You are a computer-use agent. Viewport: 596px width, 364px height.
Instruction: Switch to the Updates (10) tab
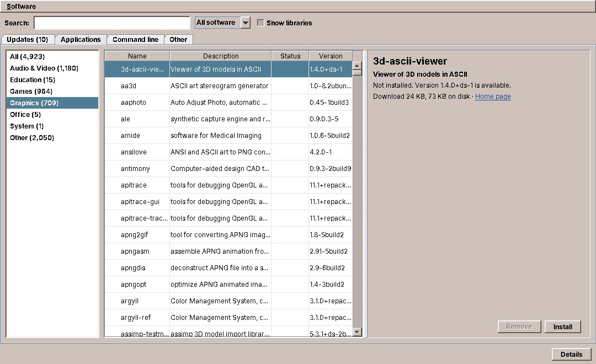[28, 40]
